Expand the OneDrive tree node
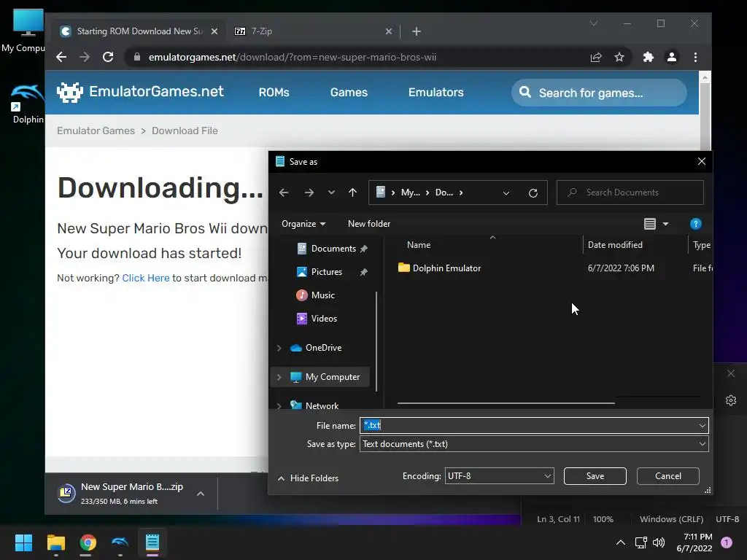747x560 pixels. tap(279, 348)
